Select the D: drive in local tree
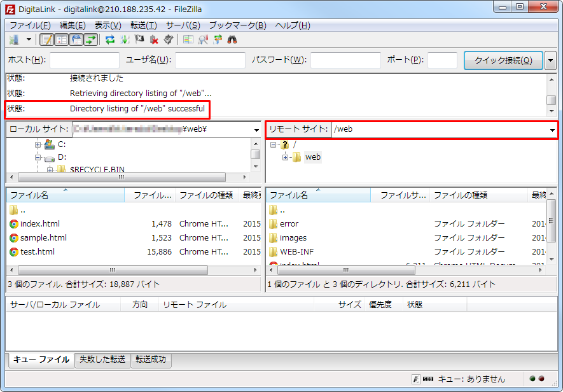Screen dimensions: 563x392 coord(62,157)
